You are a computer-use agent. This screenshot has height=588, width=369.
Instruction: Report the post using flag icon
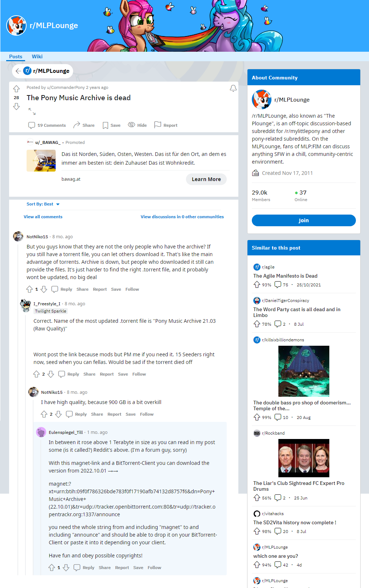(166, 125)
